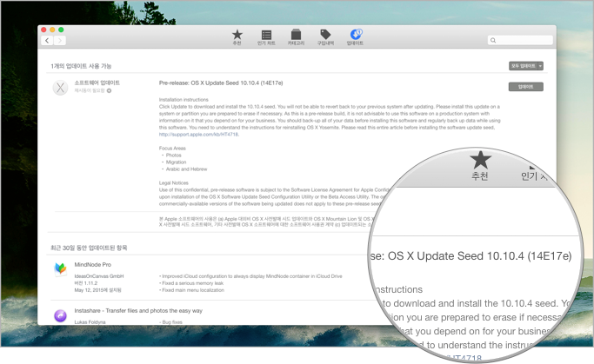This screenshot has width=594, height=364.
Task: Click the '재시동이 필요함' label
Action: coord(90,91)
